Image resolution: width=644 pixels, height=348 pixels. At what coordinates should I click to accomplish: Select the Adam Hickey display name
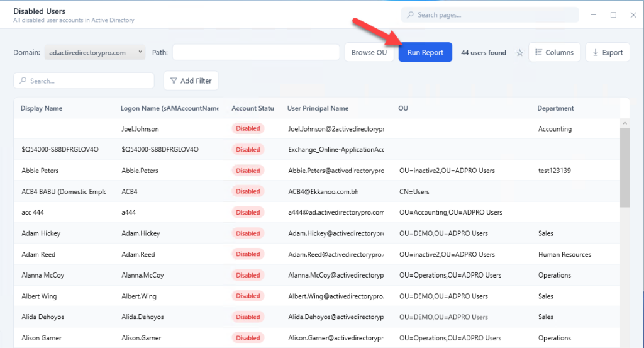41,233
